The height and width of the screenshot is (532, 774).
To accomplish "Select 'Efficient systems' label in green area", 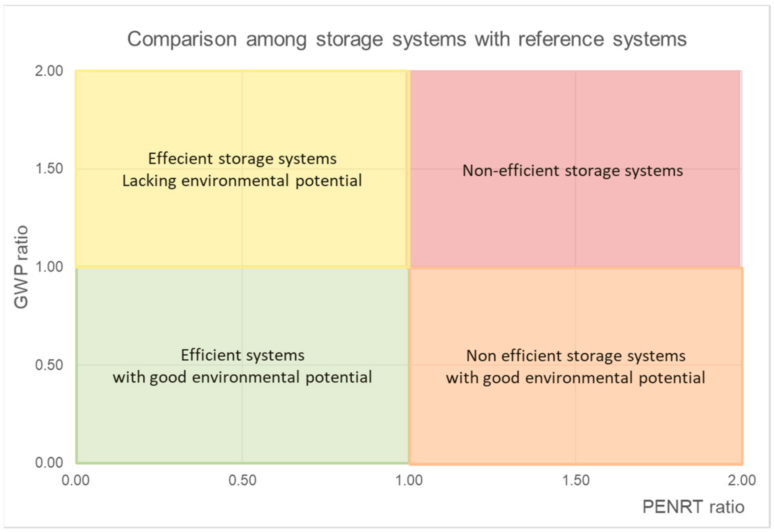I will tap(242, 355).
